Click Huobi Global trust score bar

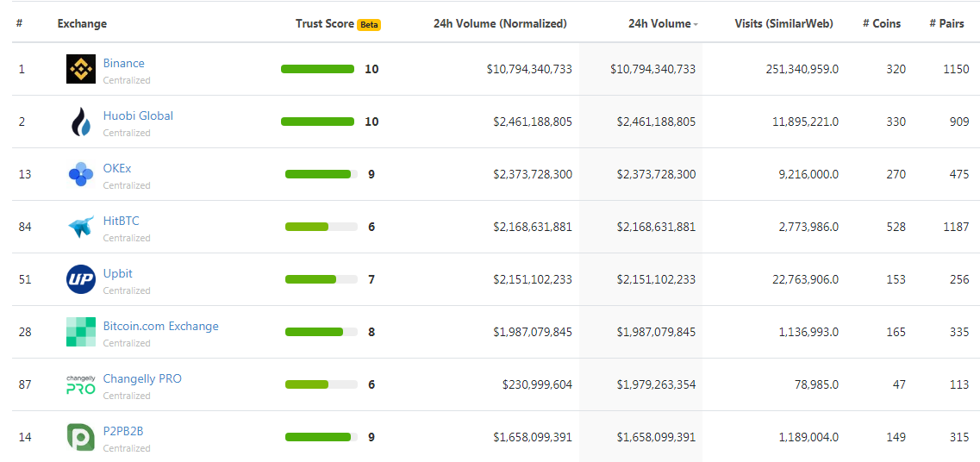pos(317,122)
